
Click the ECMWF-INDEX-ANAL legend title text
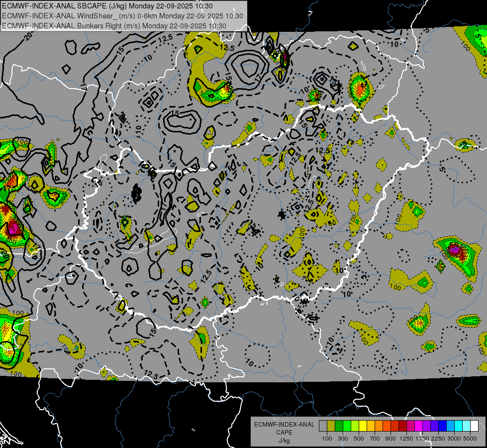point(284,425)
